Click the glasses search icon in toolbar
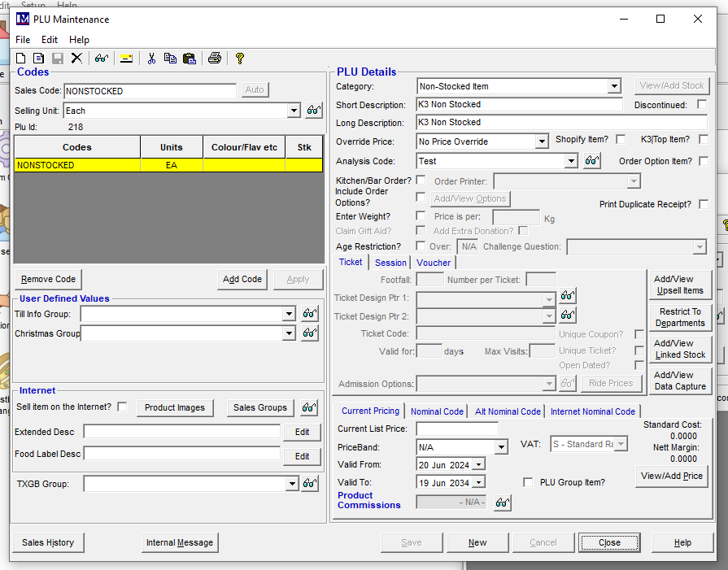Image resolution: width=728 pixels, height=570 pixels. [101, 58]
